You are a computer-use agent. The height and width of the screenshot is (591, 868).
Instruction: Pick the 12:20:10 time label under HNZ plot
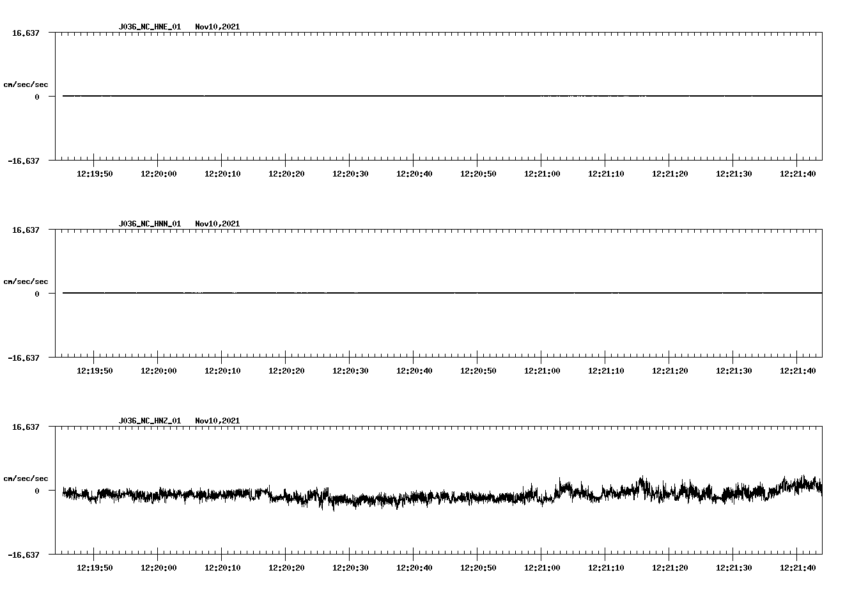[x=222, y=568]
